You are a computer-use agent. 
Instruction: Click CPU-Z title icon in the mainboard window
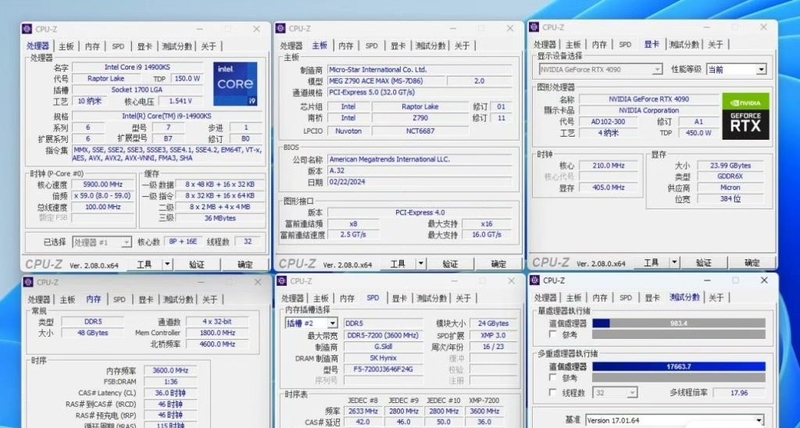[x=281, y=29]
